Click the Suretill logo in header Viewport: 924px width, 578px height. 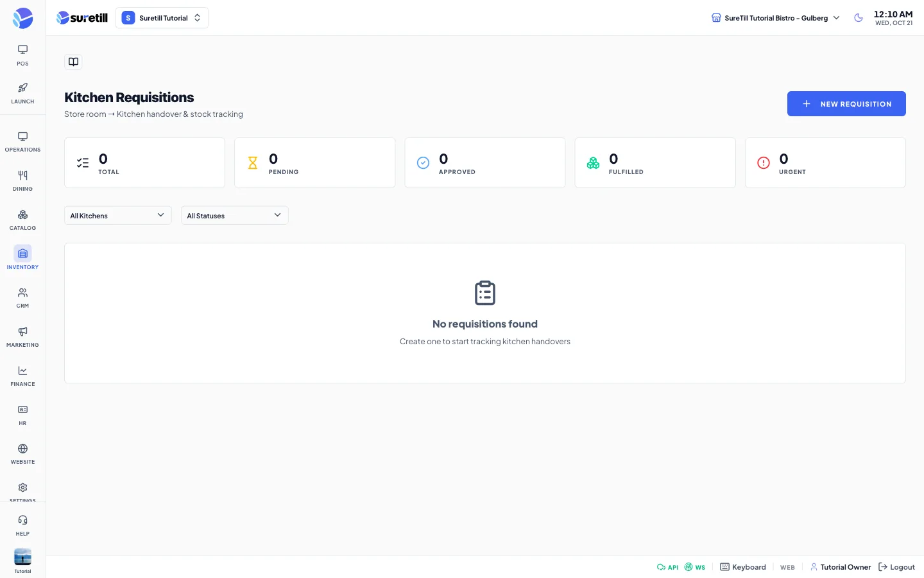82,18
